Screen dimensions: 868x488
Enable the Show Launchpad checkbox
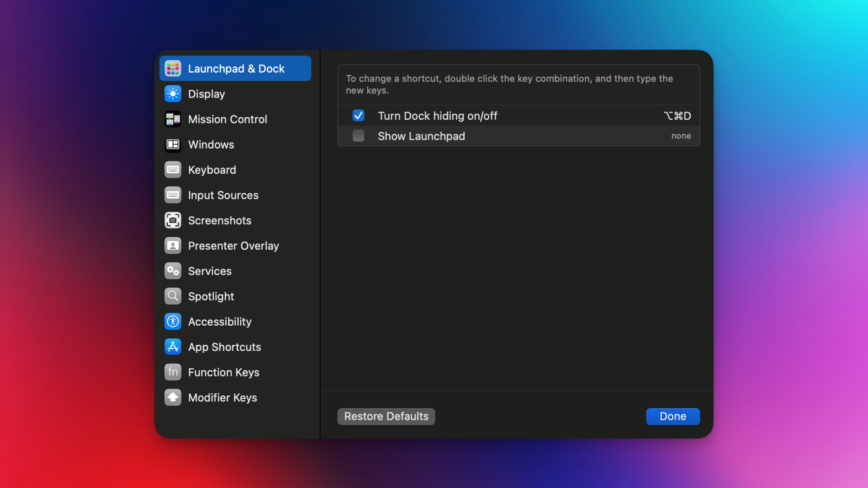pyautogui.click(x=358, y=136)
